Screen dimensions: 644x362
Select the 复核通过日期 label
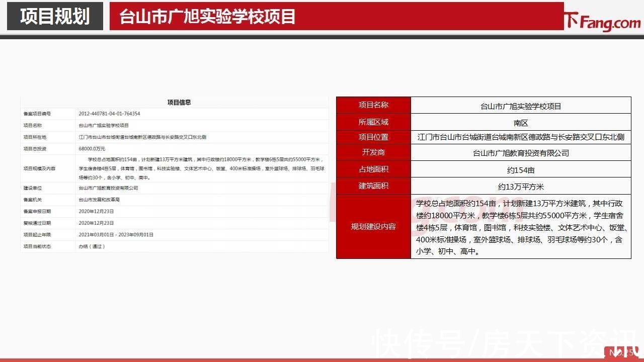[x=37, y=223]
